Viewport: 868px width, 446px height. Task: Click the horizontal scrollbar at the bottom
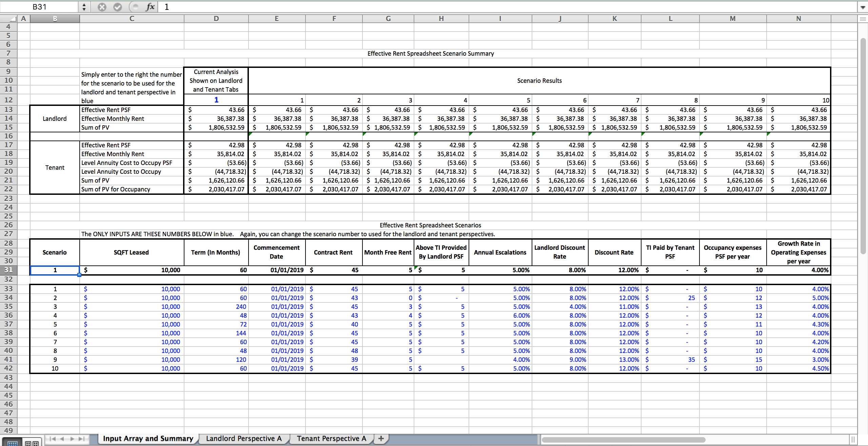coord(624,439)
